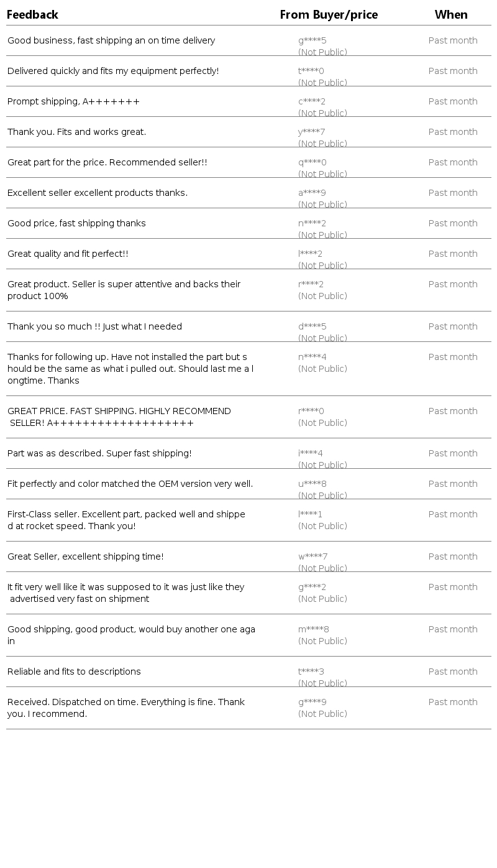497x868 pixels.
Task: Click the Feedback column header
Action: (32, 15)
